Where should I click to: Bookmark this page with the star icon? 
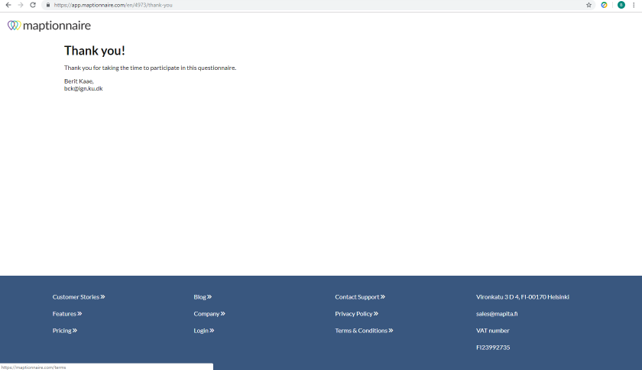[589, 5]
